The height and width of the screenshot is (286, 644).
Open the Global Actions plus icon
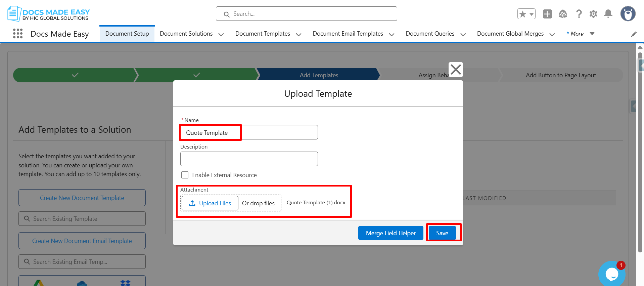(547, 14)
